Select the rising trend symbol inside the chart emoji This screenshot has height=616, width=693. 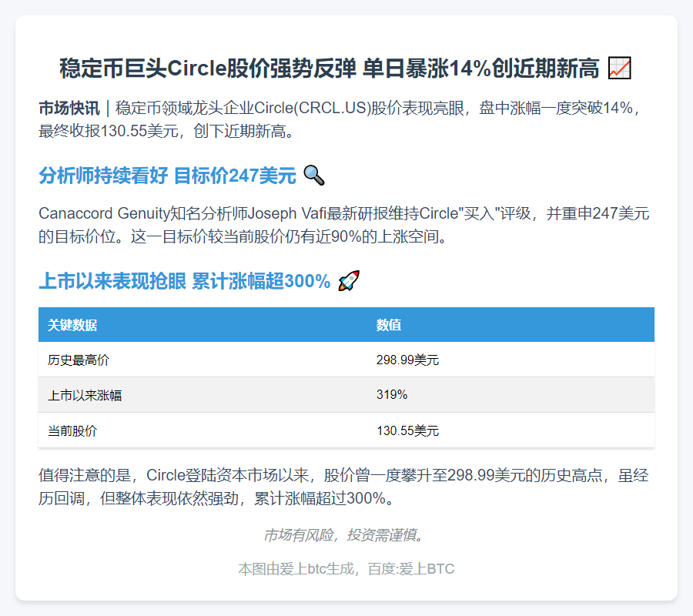(x=621, y=67)
